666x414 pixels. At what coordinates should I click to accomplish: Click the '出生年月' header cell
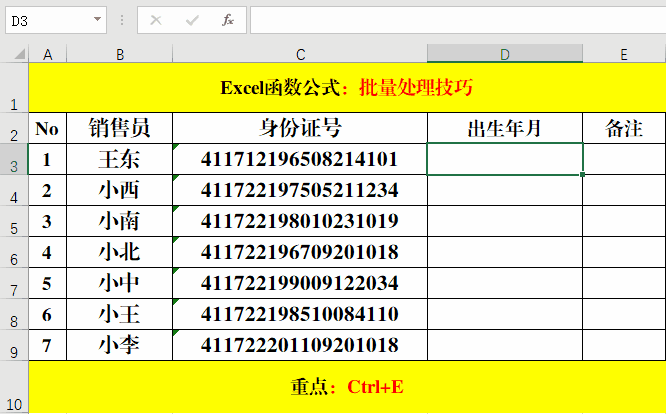point(505,128)
